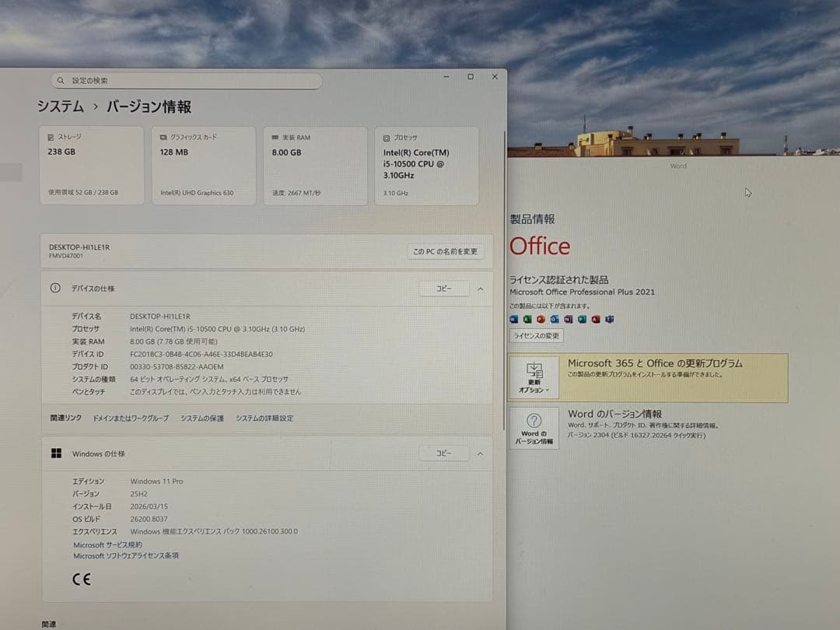Click the storage icon on the ストレージ card
This screenshot has height=630, width=840.
51,137
